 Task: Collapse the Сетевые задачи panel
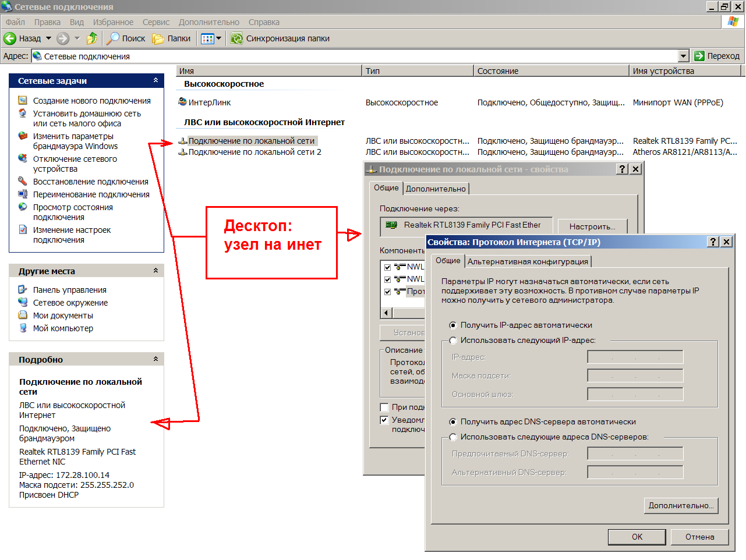coord(155,80)
